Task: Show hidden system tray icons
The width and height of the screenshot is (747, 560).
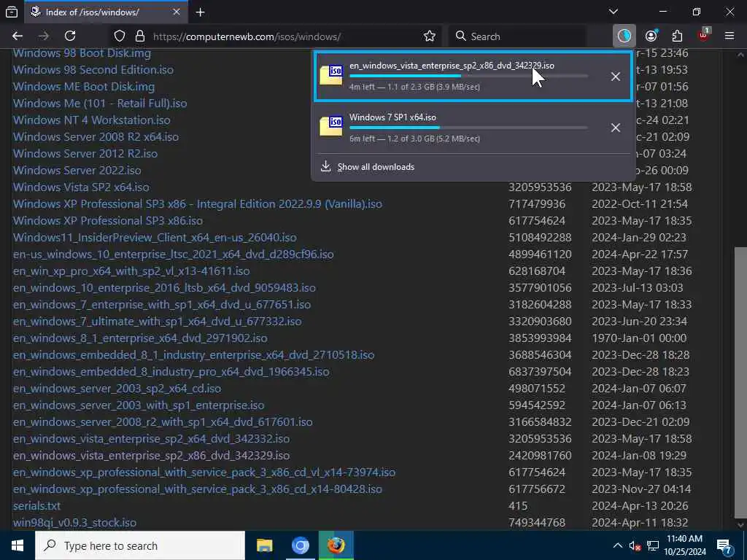Action: 617,545
